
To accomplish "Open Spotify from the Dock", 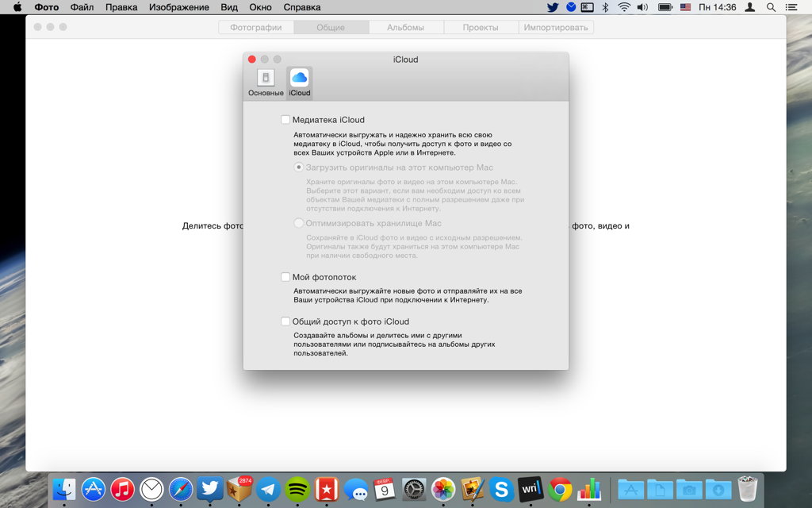I will [297, 489].
